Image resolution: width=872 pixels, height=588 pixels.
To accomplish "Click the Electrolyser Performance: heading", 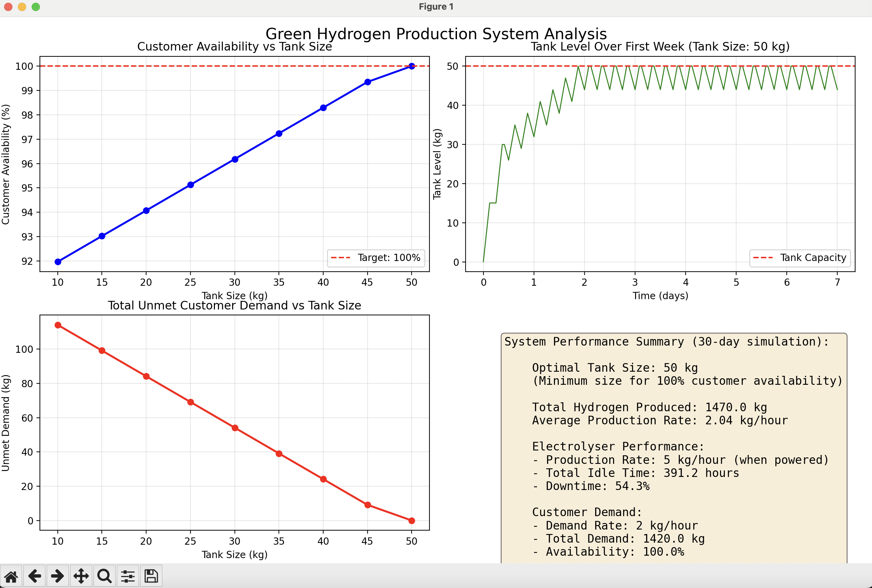I will tap(618, 447).
